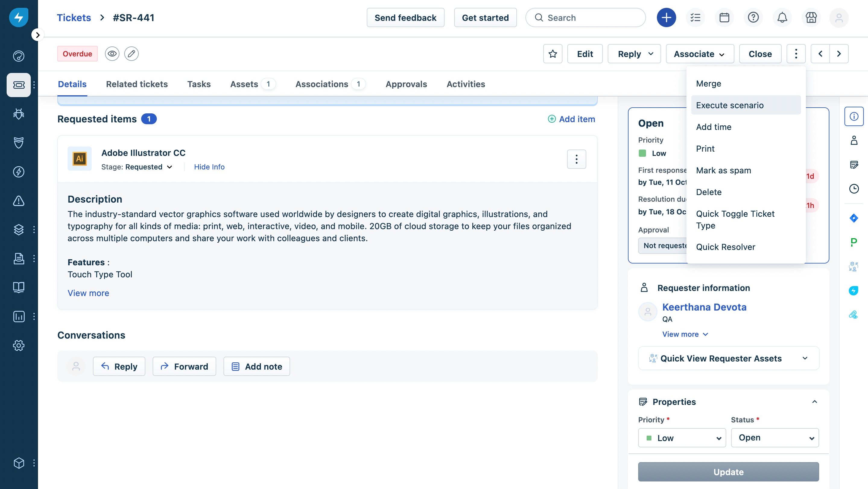Open Keerthana Devota requester link
The width and height of the screenshot is (868, 489).
(x=704, y=307)
